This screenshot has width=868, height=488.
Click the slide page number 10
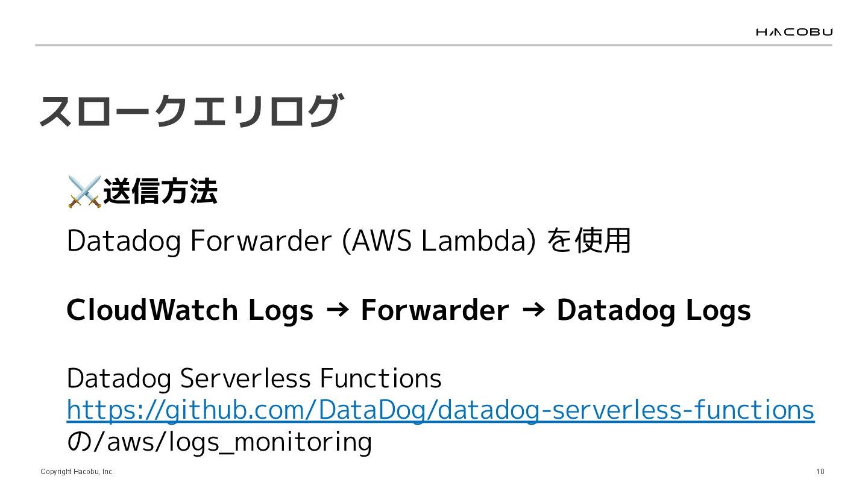point(820,472)
